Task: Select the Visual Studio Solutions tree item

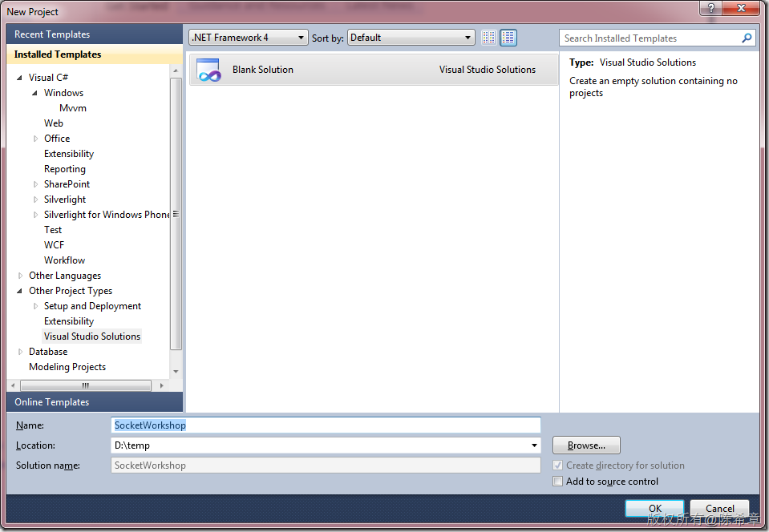Action: (92, 337)
